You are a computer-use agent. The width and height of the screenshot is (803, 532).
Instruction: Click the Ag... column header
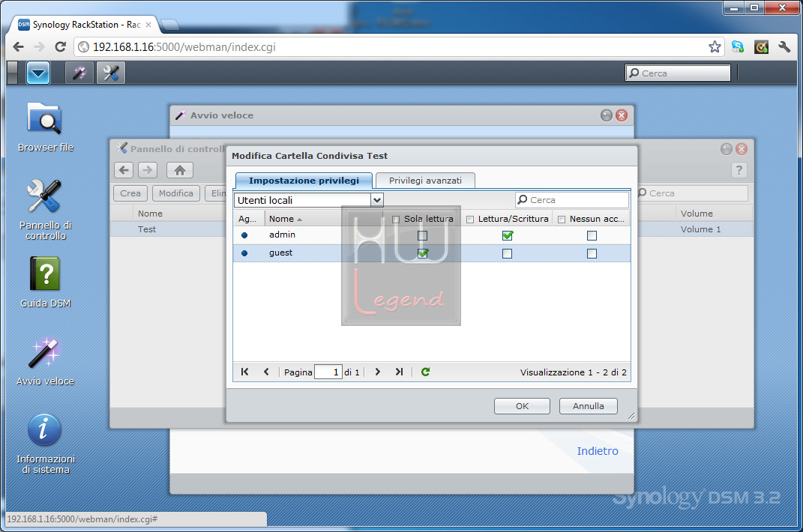pos(248,219)
